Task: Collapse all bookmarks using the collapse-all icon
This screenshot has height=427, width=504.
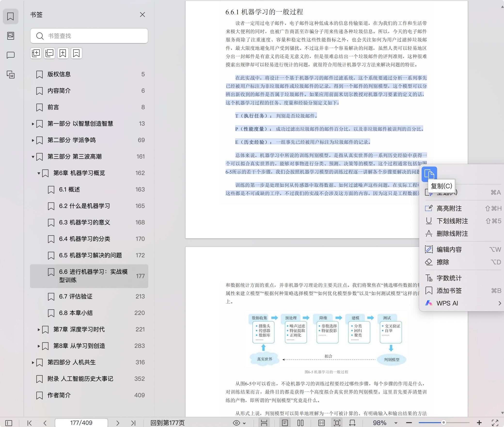Action: click(49, 53)
